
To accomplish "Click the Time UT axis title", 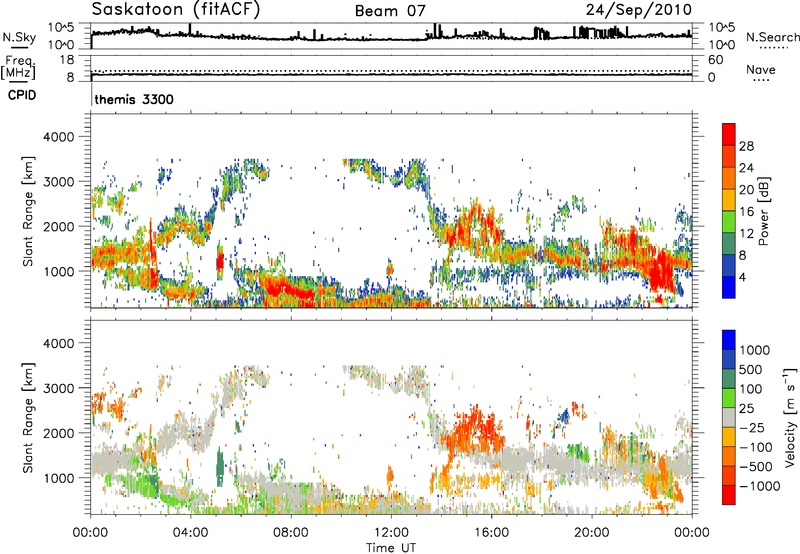I will click(x=391, y=548).
